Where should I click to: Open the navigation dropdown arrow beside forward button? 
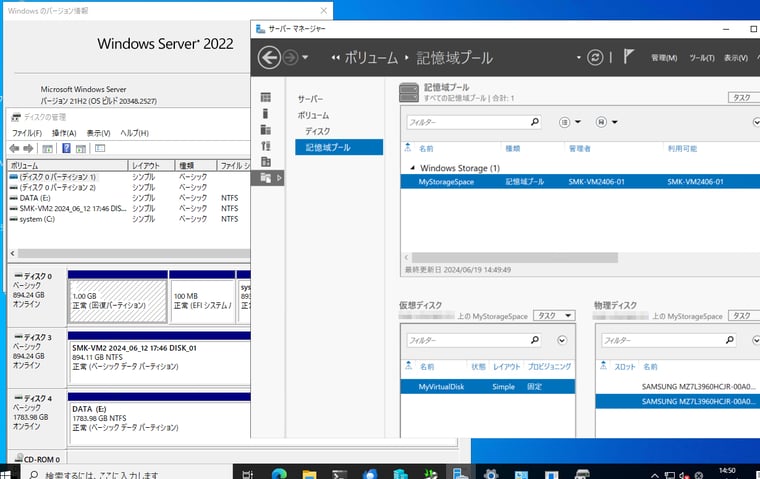point(305,57)
